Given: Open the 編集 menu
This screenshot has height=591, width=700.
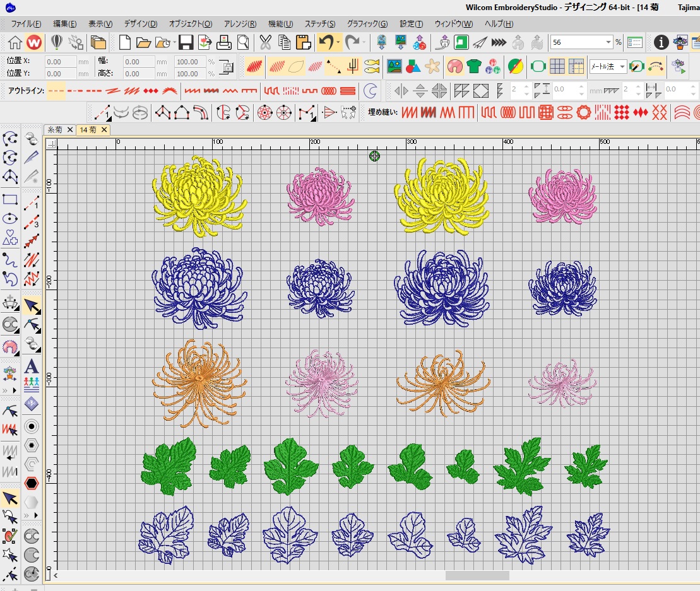Looking at the screenshot, I should point(65,23).
